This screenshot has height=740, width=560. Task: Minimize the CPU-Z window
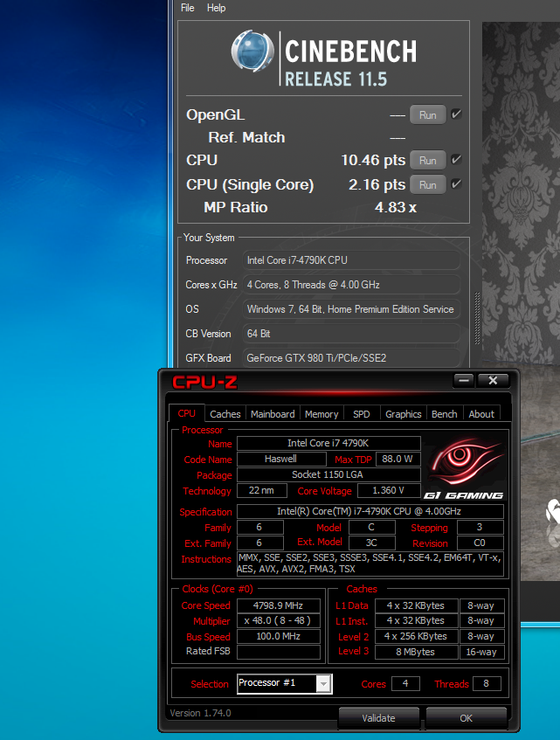tap(464, 380)
